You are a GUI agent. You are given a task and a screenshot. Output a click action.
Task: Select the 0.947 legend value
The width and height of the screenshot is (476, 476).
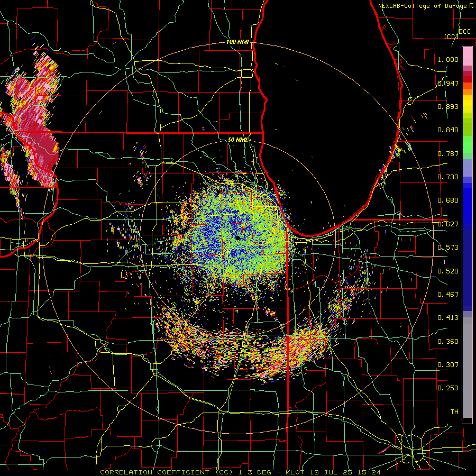point(448,83)
